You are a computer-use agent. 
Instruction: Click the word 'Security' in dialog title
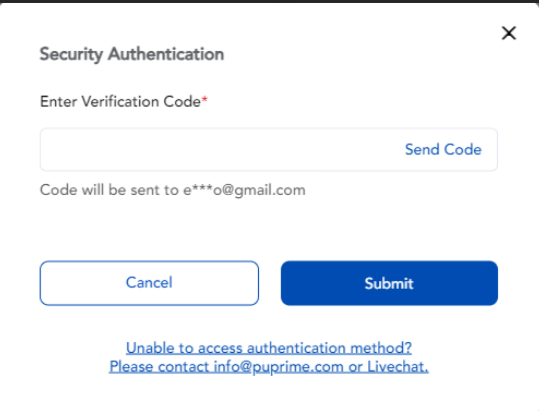[71, 54]
